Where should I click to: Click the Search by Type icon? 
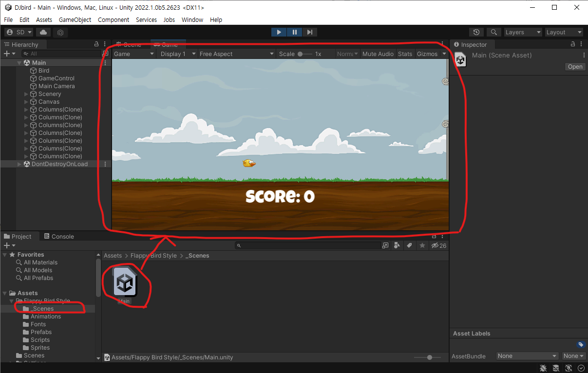(x=397, y=245)
